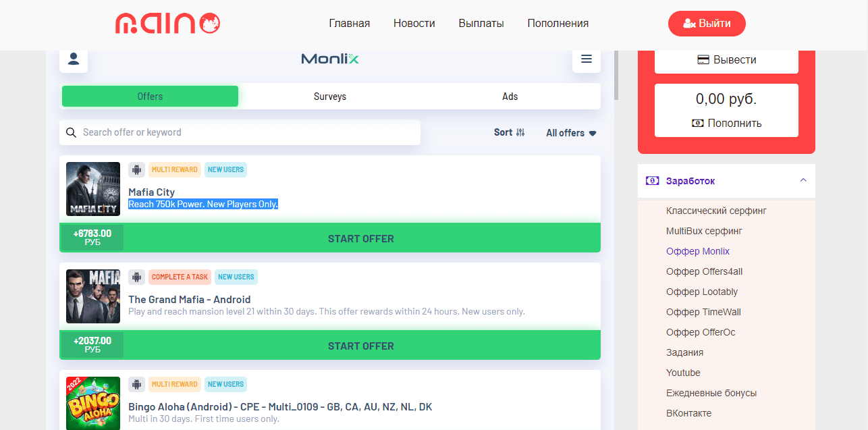
Task: Open Новости in the top navigation
Action: point(414,24)
